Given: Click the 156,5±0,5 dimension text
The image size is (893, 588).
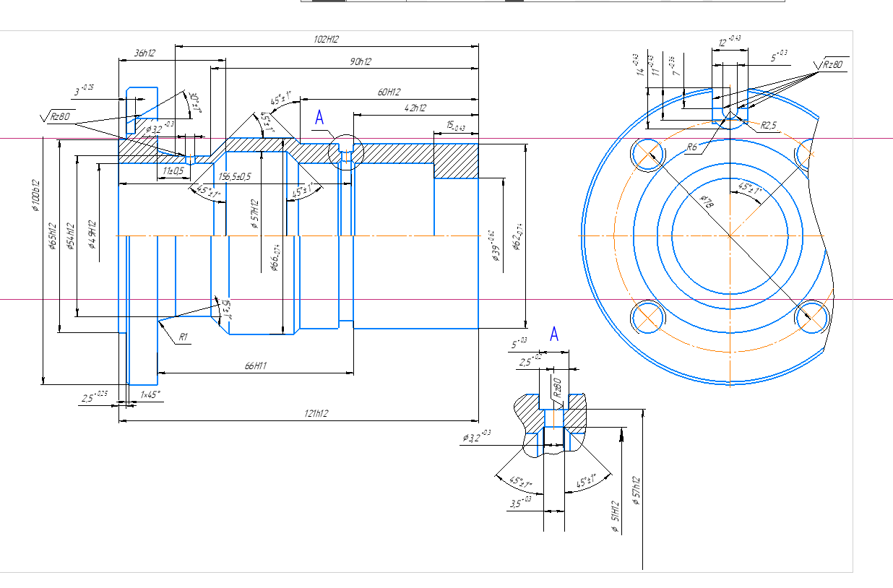Looking at the screenshot, I should click(235, 176).
